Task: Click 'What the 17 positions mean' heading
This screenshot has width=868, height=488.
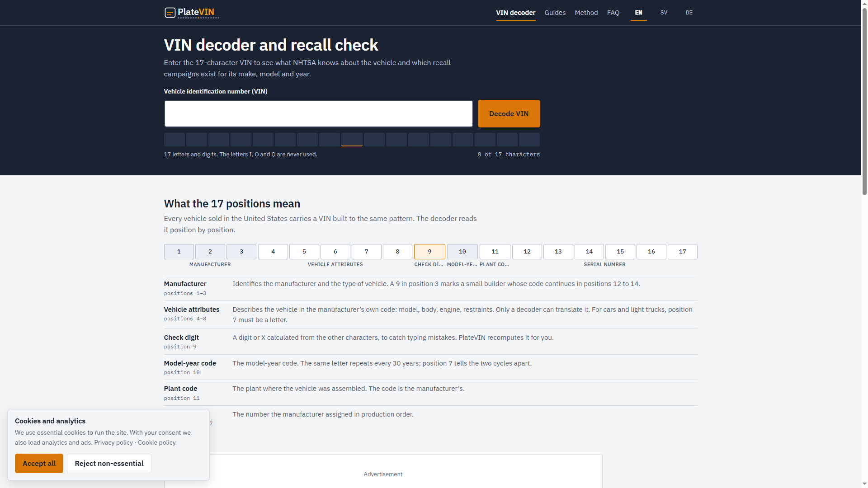Action: 232,204
